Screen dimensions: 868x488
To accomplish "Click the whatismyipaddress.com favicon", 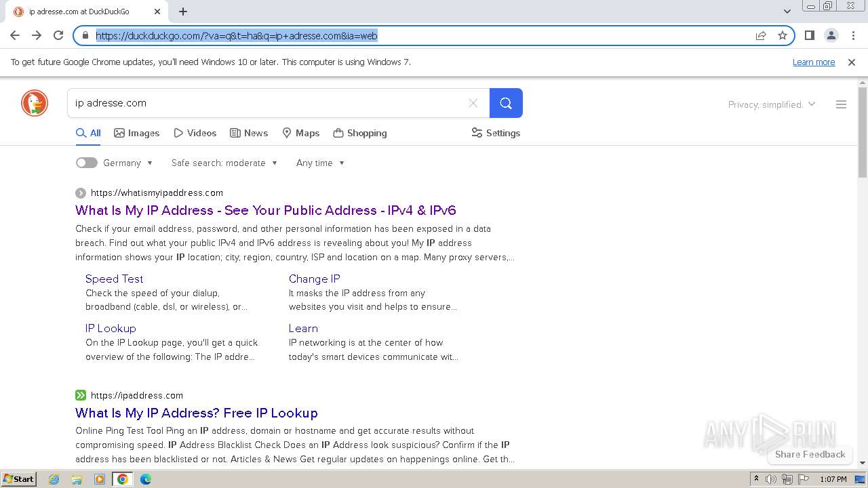I will tap(81, 192).
